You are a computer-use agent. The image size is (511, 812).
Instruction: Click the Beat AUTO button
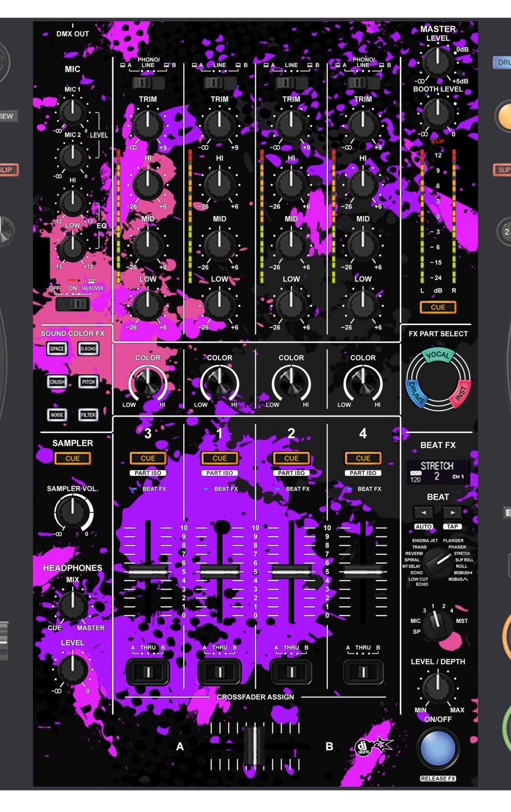click(x=424, y=527)
